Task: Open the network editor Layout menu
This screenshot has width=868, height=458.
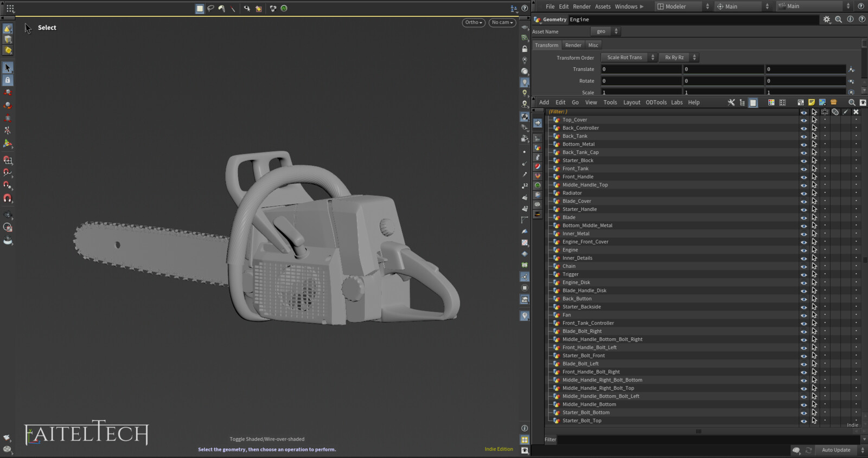Action: coord(631,102)
